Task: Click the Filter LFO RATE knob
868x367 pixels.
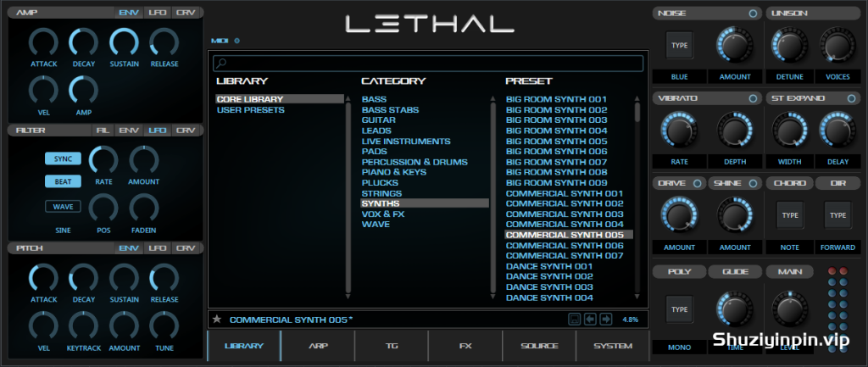Action: point(103,160)
